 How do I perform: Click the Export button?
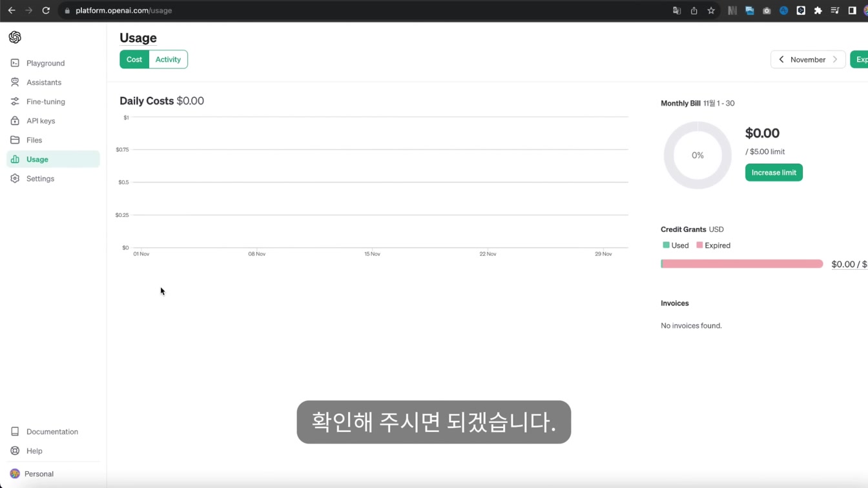[x=860, y=59]
